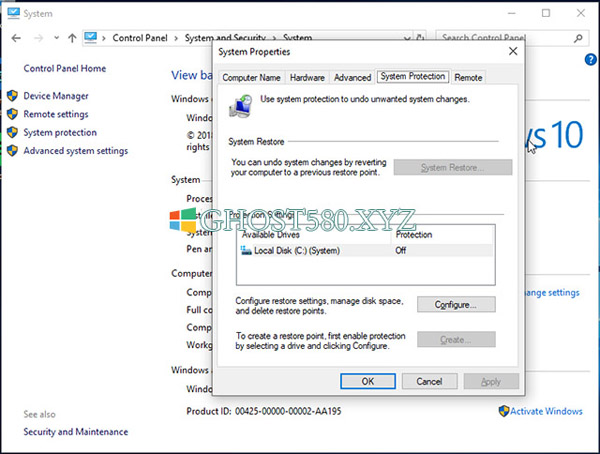
Task: Switch to the Computer Name tab
Action: [x=251, y=78]
